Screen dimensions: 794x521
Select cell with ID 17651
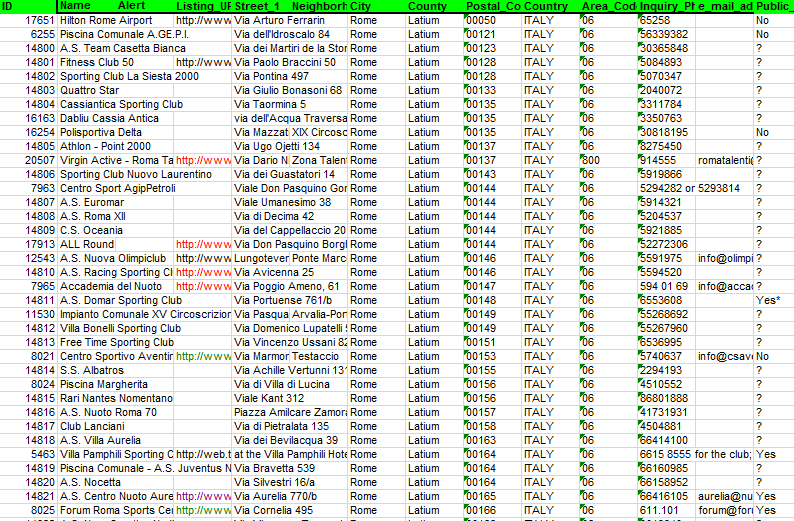pos(29,20)
